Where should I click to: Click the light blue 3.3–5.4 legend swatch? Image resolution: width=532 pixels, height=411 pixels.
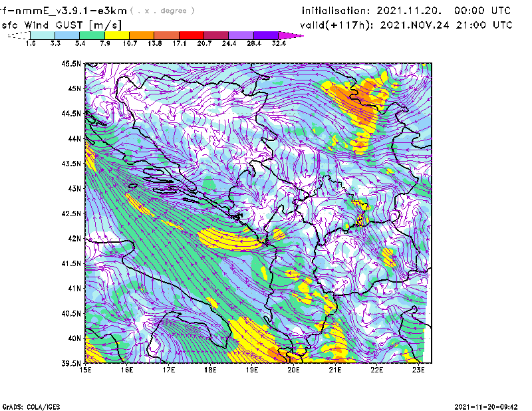point(67,35)
